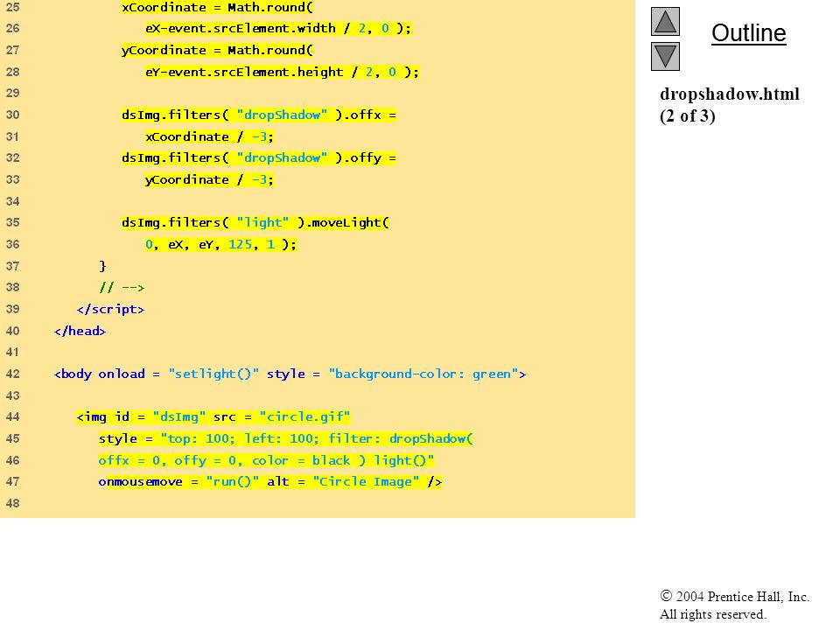This screenshot has width=840, height=630.
Task: Click line 32 dropShadow offy assignment
Action: pyautogui.click(x=259, y=158)
